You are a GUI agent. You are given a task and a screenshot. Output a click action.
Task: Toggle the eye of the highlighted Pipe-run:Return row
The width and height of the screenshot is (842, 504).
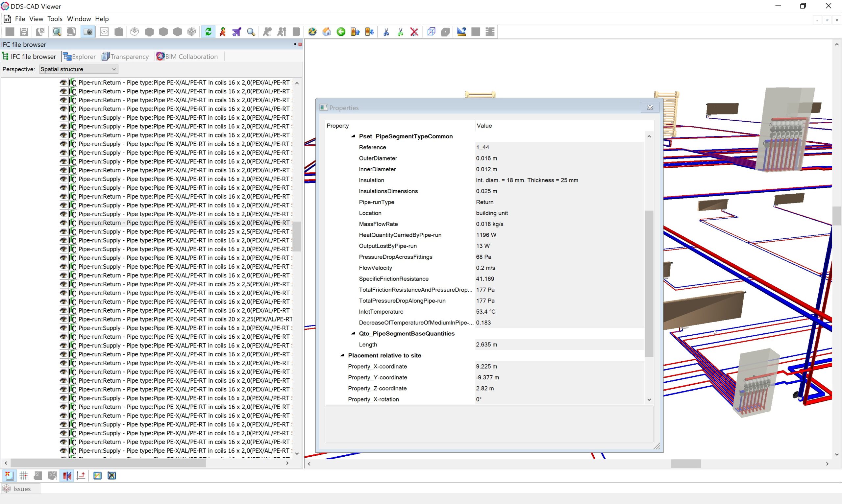coord(63,223)
